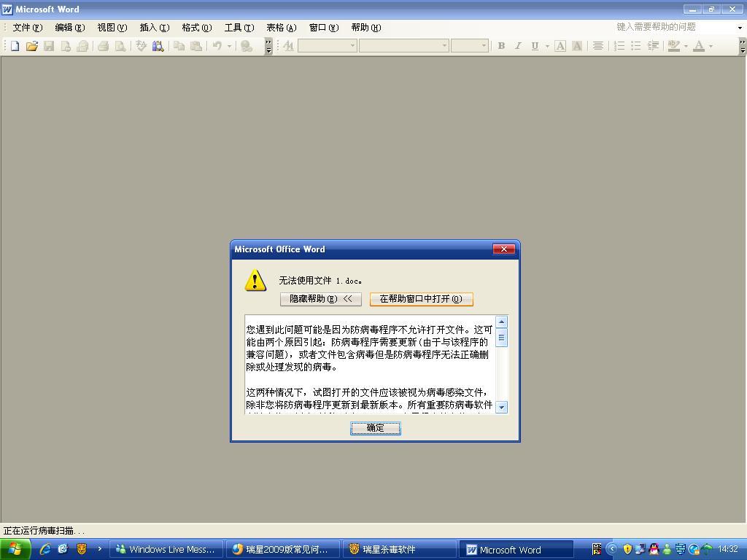
Task: Toggle the Character Shading button
Action: [577, 46]
